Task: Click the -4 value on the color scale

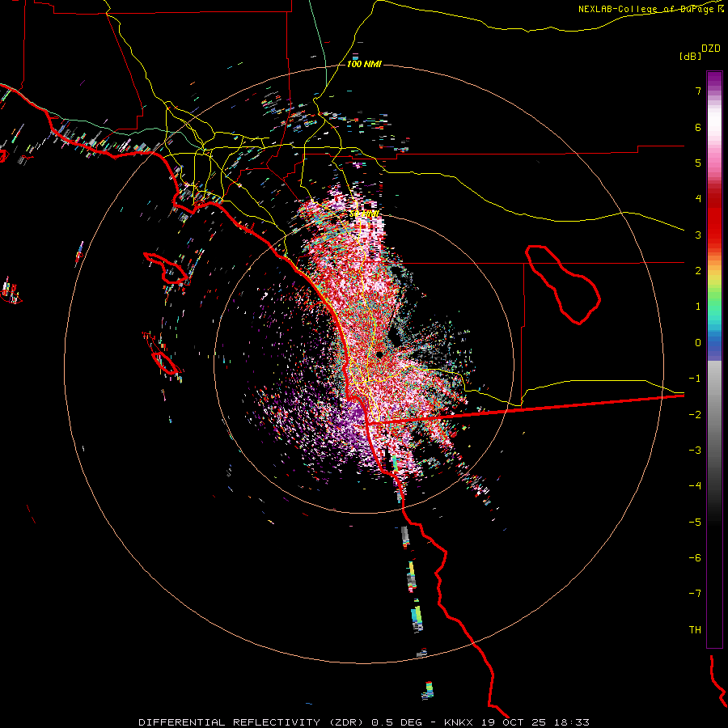Action: pos(695,486)
